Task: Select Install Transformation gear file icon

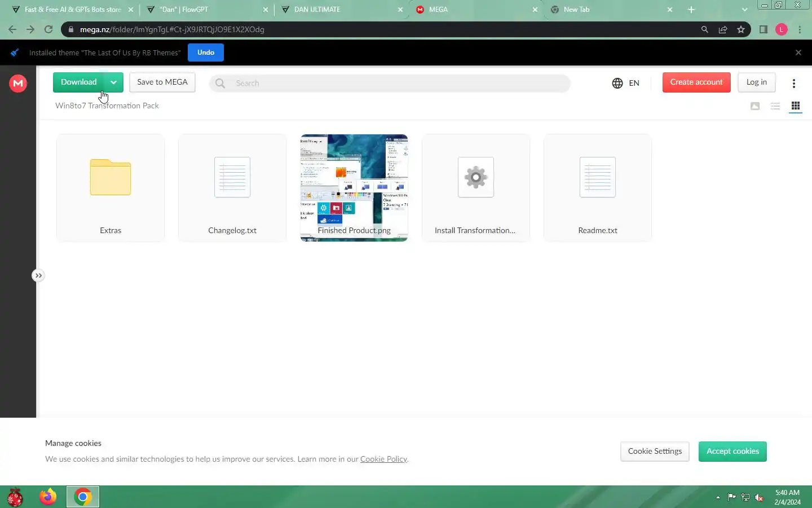Action: [476, 177]
